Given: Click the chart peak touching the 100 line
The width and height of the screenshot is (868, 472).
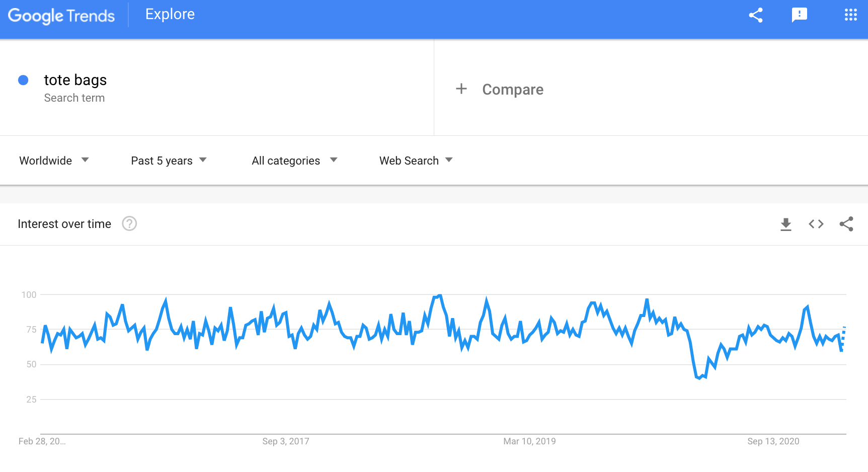Looking at the screenshot, I should (440, 295).
